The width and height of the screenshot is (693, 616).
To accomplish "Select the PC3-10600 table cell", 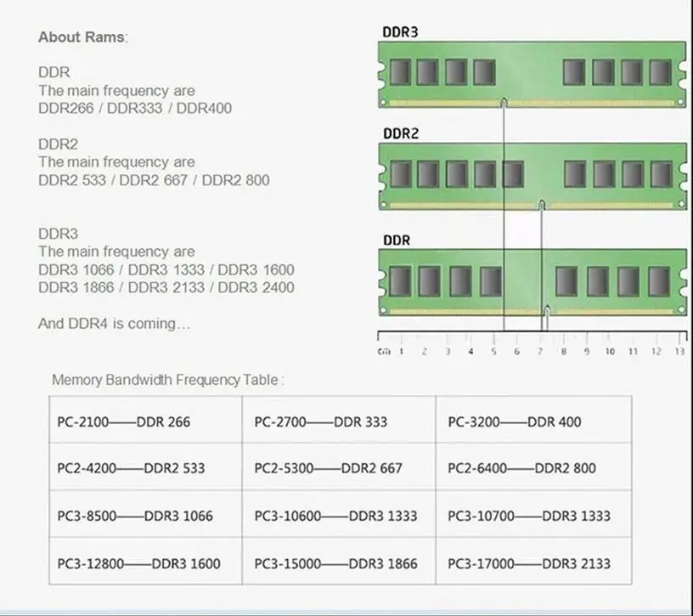I will [x=336, y=516].
